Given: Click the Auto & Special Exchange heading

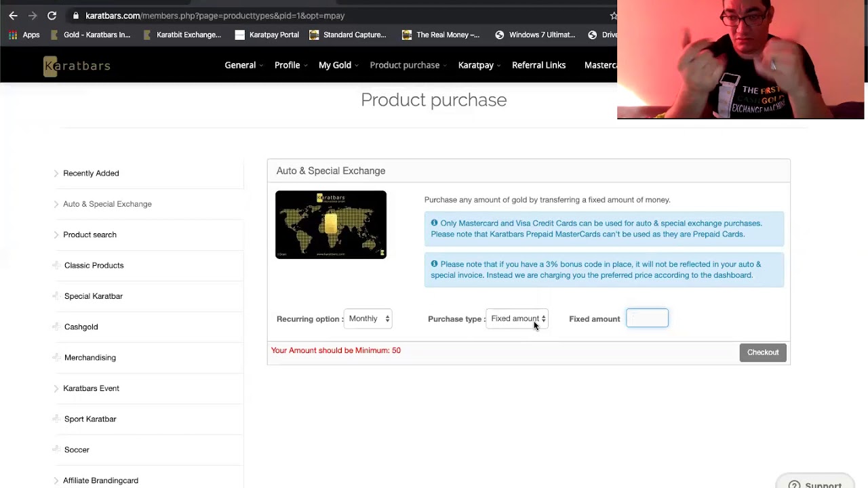Looking at the screenshot, I should [331, 171].
